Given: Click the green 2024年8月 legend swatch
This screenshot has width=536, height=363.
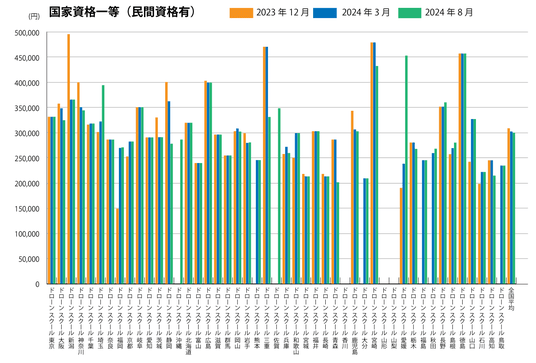Looking at the screenshot, I should (410, 13).
